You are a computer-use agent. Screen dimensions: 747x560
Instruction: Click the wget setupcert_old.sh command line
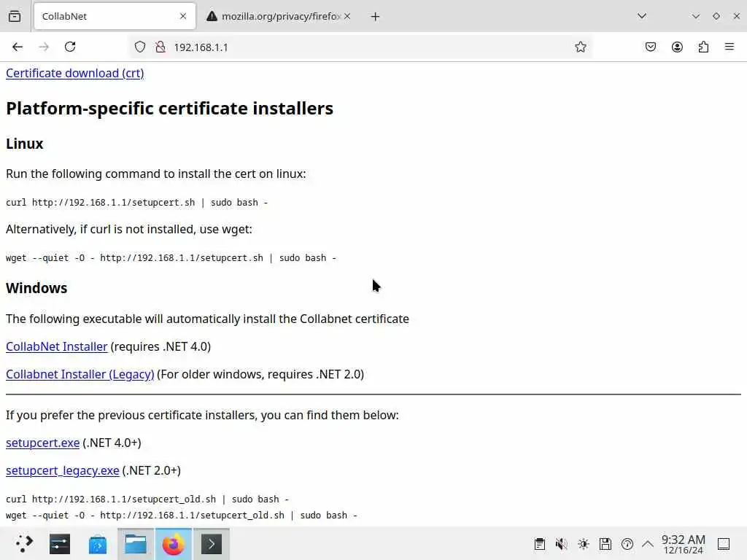[182, 516]
